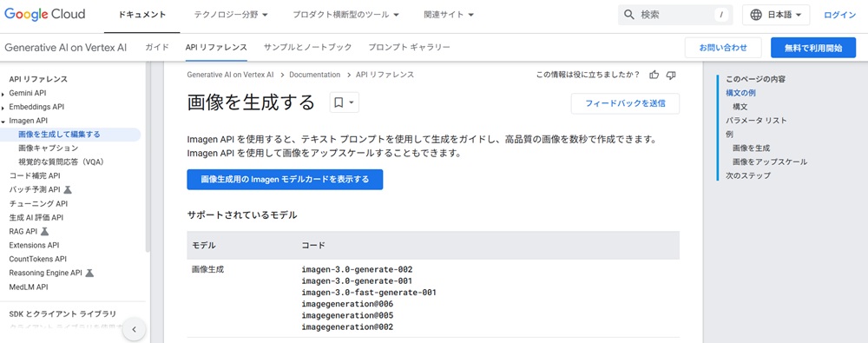The width and height of the screenshot is (868, 343).
Task: Jump to 構文 in page contents
Action: pyautogui.click(x=740, y=107)
